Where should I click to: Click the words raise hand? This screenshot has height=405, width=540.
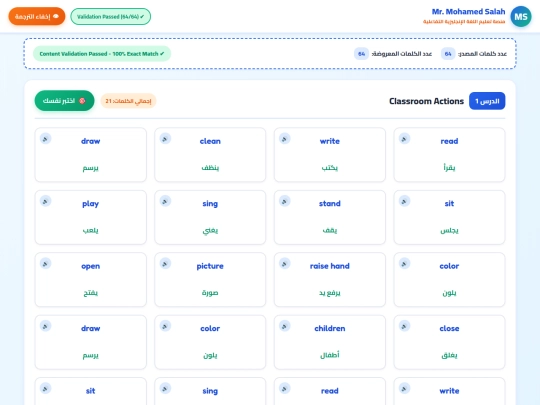coord(330,266)
